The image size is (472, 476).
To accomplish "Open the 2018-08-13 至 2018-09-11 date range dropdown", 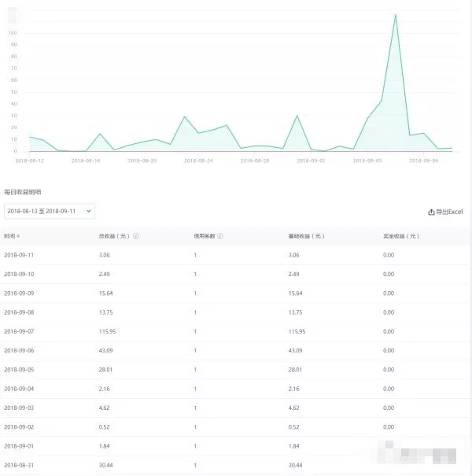I will [x=50, y=212].
